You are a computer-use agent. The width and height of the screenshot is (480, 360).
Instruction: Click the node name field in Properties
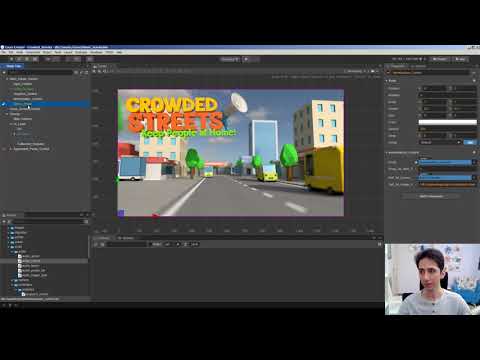tap(431, 73)
